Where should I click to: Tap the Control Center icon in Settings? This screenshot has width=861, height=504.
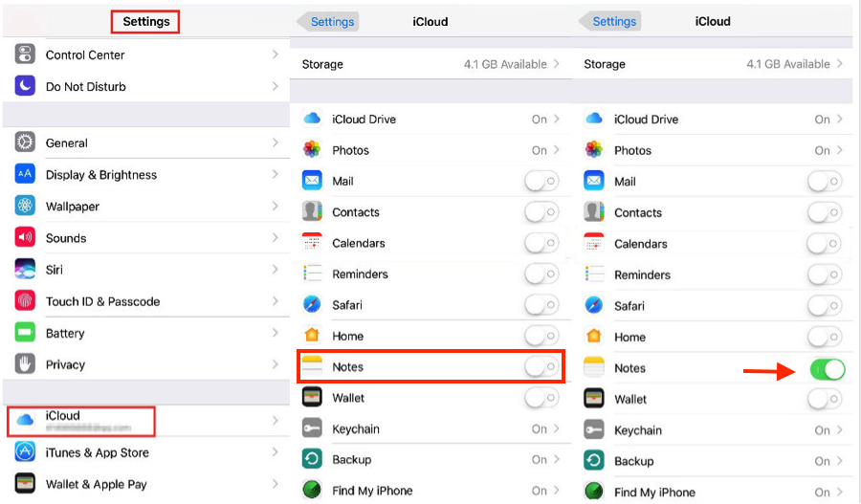tap(25, 55)
